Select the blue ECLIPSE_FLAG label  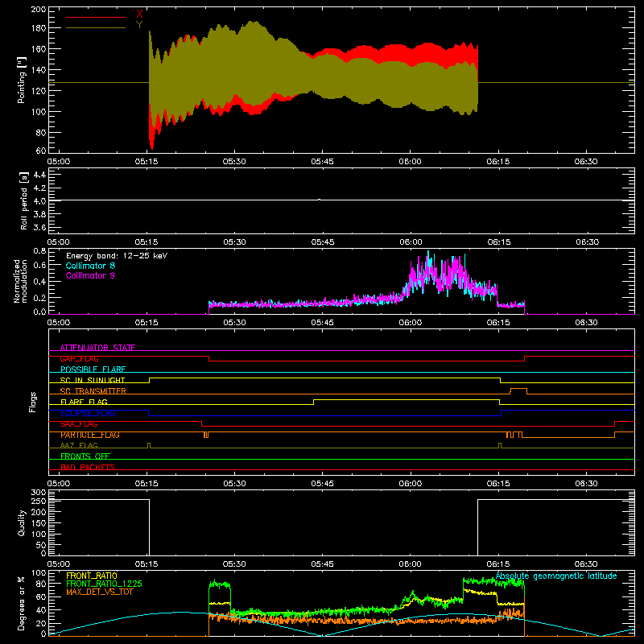coord(88,413)
